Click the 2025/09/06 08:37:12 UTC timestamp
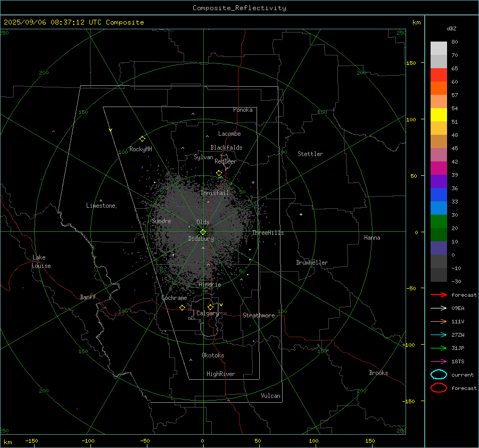The image size is (479, 448). pyautogui.click(x=74, y=22)
